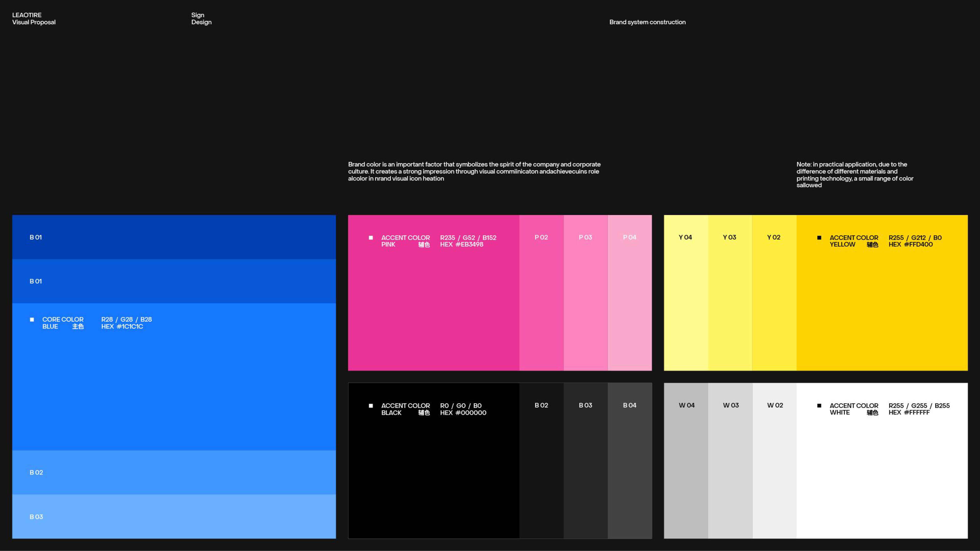
Task: Click the square marker beside Accent Color Black
Action: (370, 406)
